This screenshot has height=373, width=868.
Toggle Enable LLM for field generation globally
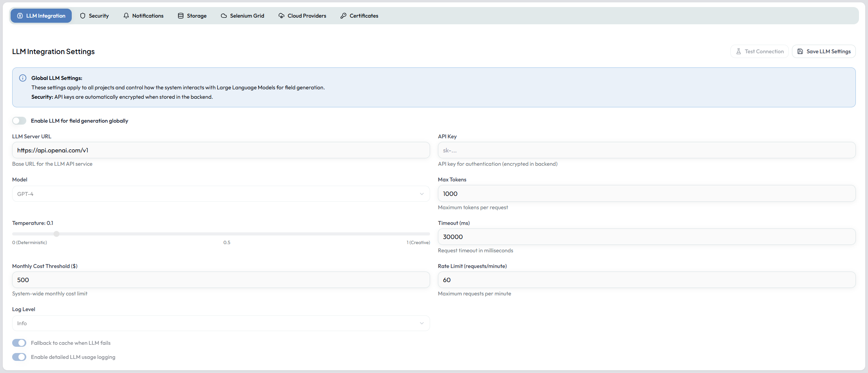point(19,121)
